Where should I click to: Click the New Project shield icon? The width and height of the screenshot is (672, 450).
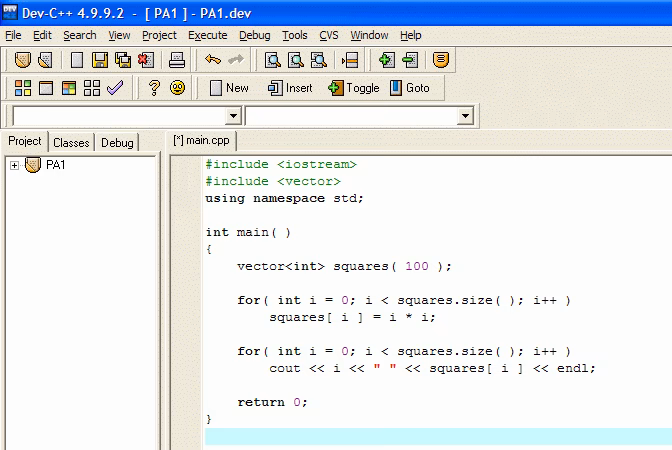pyautogui.click(x=23, y=60)
